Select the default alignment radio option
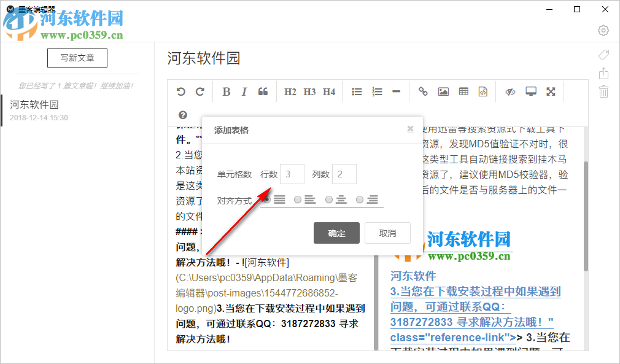The height and width of the screenshot is (364, 620). click(x=267, y=199)
